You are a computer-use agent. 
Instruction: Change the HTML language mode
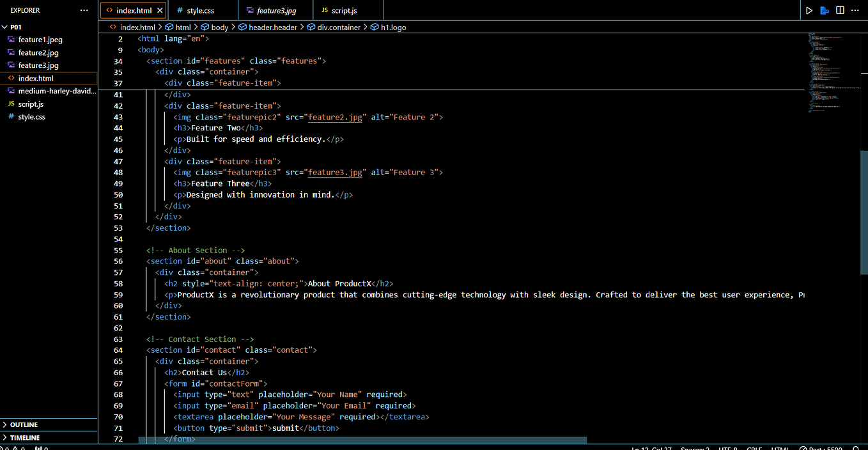click(780, 447)
